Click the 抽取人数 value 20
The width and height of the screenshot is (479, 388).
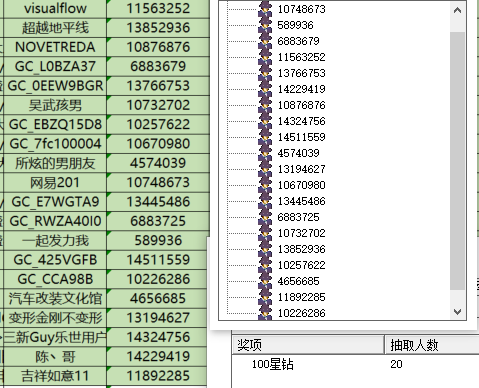coord(396,364)
